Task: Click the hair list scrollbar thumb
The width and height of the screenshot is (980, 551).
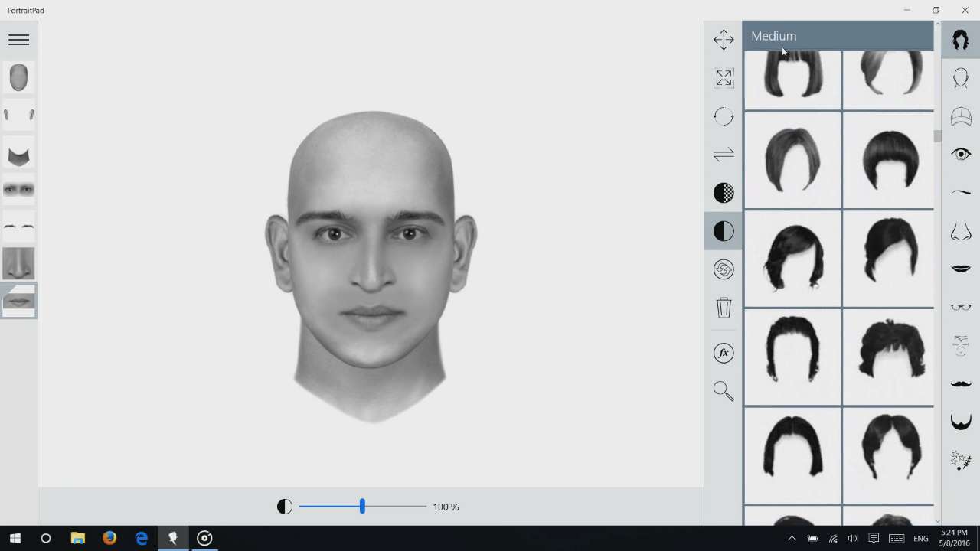Action: point(937,136)
